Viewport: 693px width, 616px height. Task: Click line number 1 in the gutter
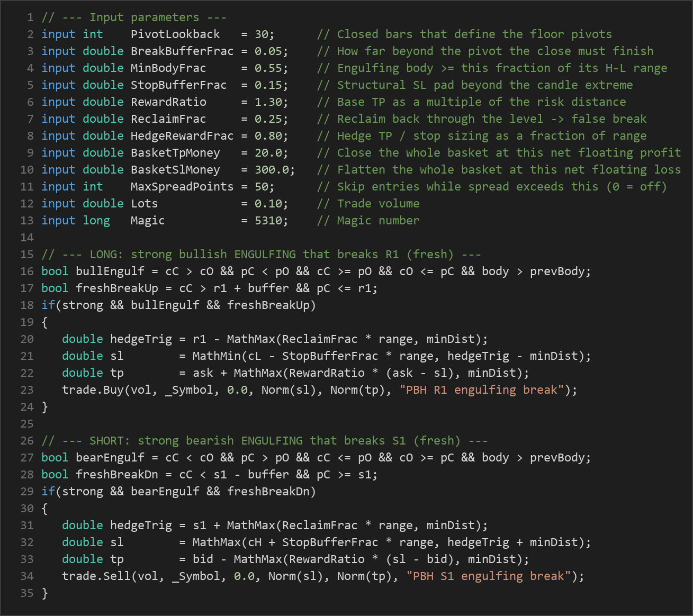point(31,17)
